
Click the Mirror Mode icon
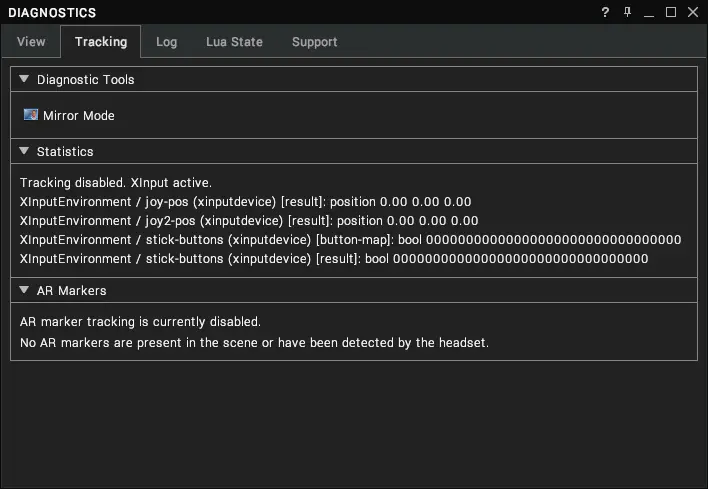(31, 115)
